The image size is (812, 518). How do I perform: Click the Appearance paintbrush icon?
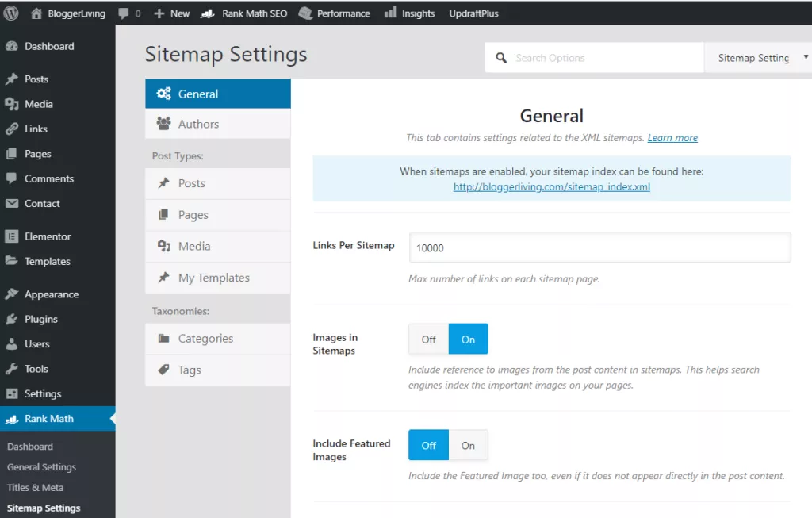pyautogui.click(x=12, y=294)
